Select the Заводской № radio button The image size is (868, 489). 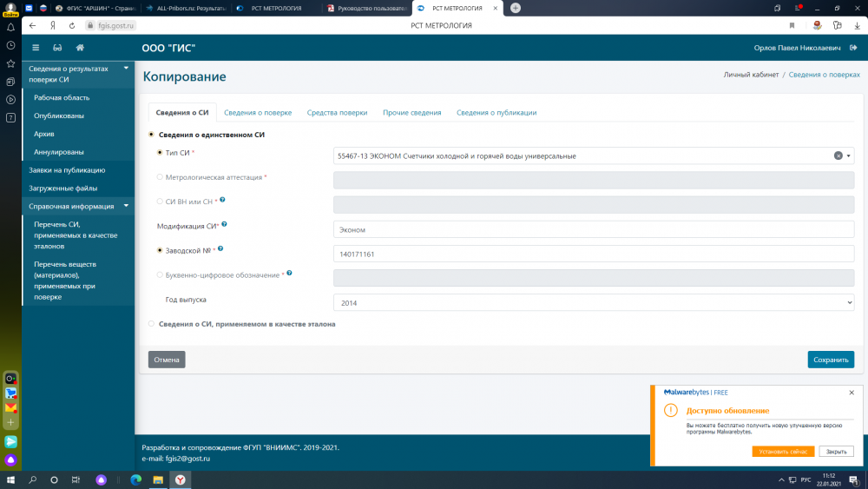tap(160, 250)
